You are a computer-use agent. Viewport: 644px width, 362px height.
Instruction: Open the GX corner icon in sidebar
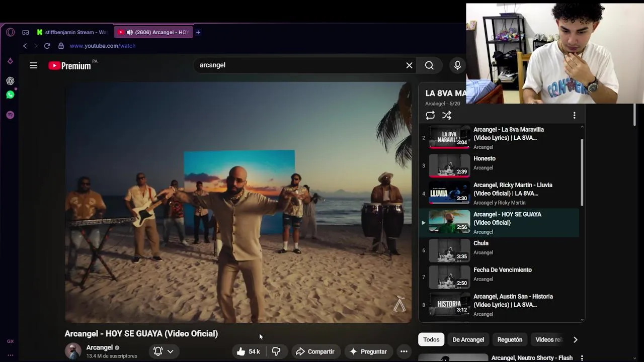coord(10,341)
